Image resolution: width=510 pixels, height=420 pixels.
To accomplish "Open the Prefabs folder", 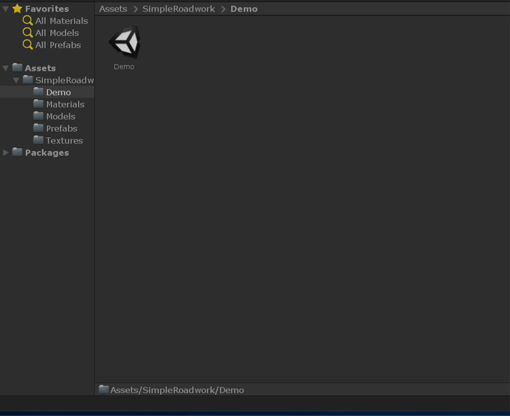I will point(61,128).
